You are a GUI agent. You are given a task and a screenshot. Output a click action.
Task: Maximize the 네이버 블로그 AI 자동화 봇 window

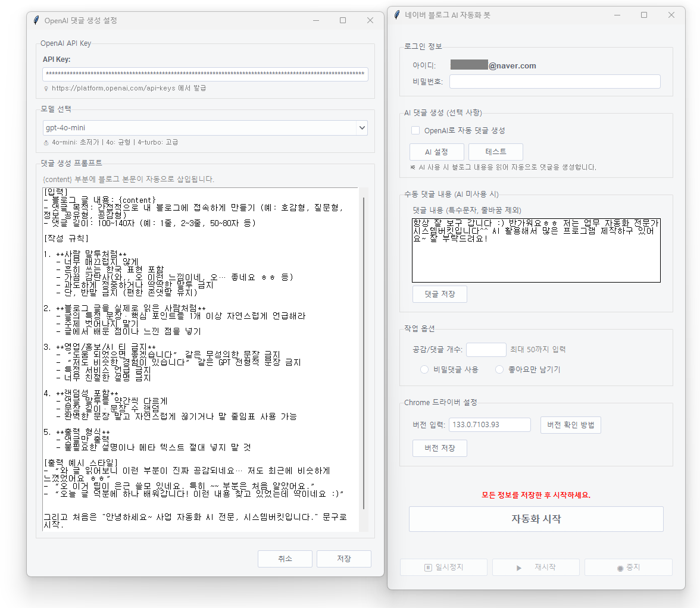click(x=644, y=15)
